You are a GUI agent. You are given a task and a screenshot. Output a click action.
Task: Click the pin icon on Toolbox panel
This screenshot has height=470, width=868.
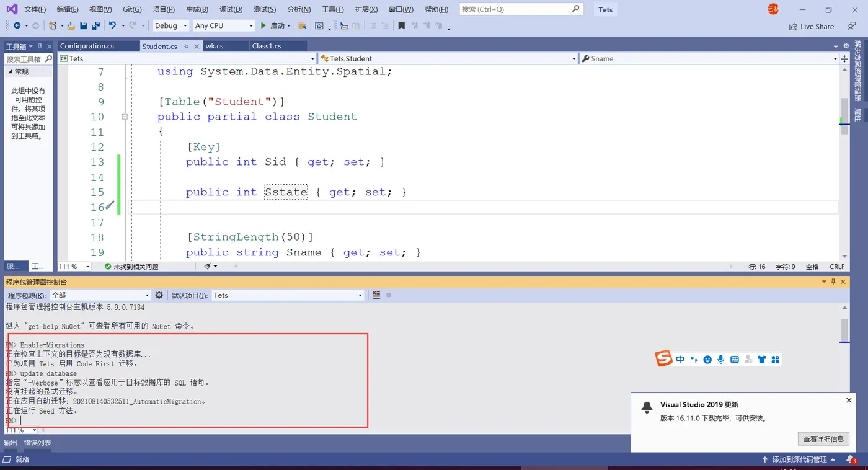click(40, 46)
